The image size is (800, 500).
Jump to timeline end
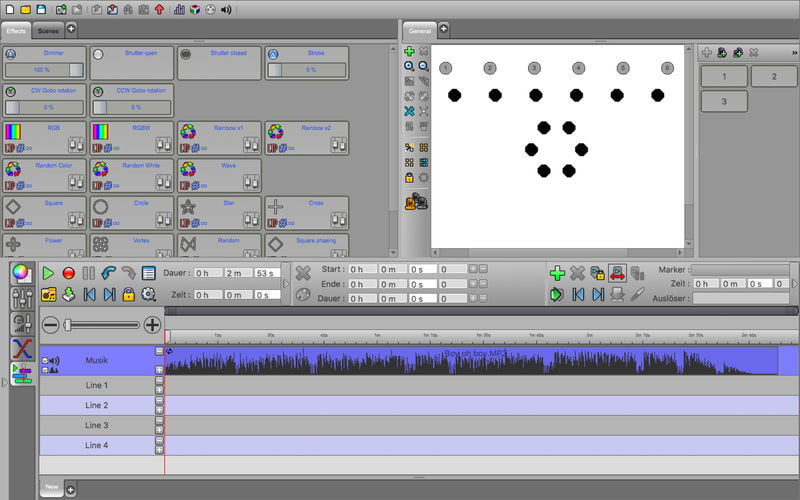109,294
